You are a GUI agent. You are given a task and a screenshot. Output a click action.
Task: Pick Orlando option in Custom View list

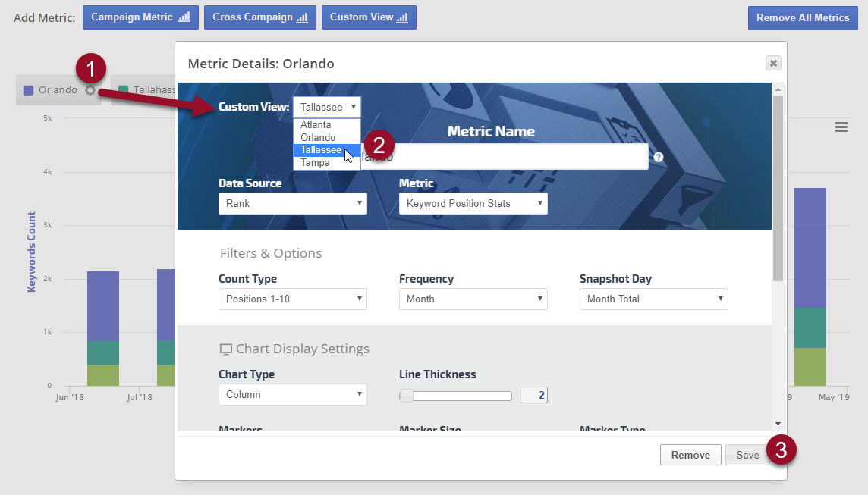tap(318, 137)
